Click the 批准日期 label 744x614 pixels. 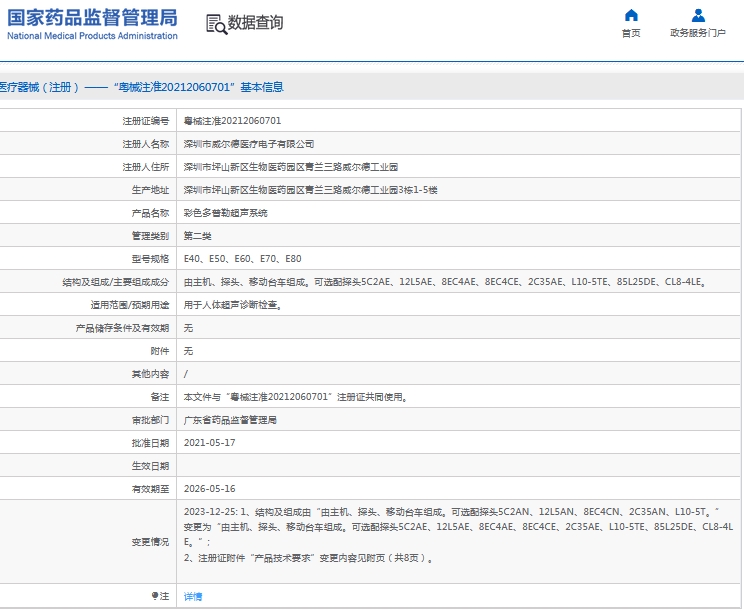tap(150, 443)
